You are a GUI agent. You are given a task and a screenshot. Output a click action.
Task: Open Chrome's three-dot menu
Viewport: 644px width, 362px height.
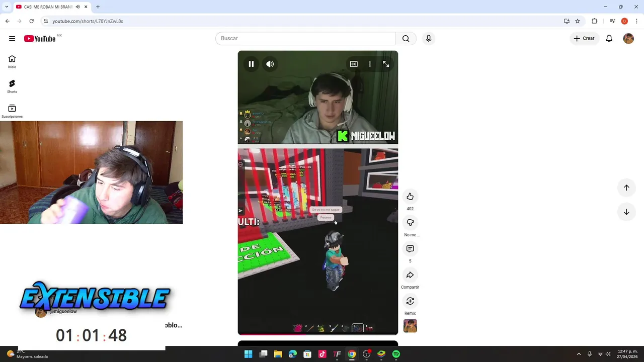[x=636, y=21]
